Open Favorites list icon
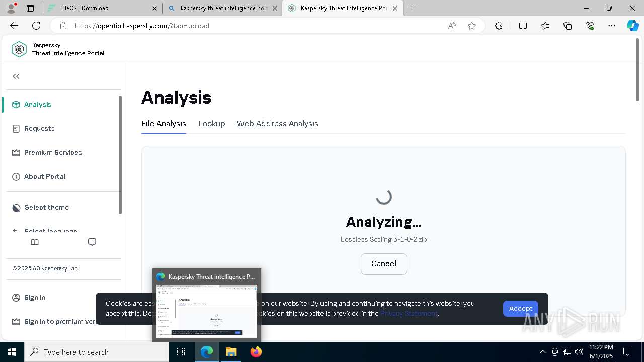The image size is (644, 362). click(x=545, y=26)
